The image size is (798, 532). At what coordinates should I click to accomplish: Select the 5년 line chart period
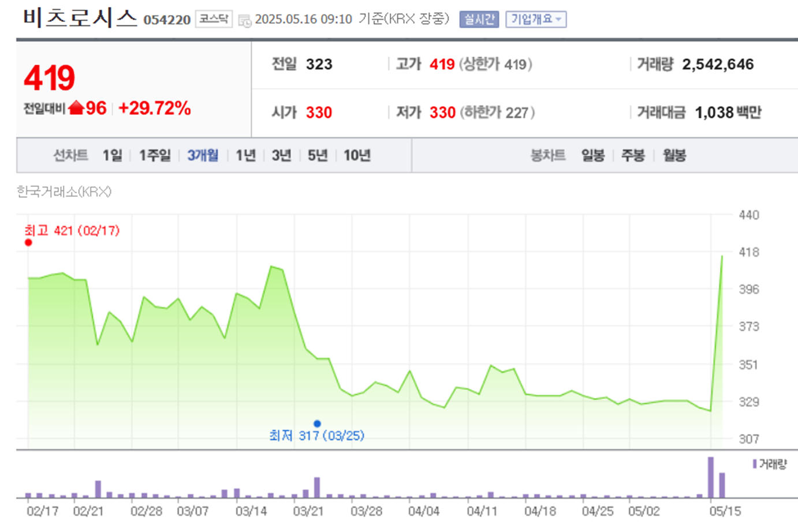(x=318, y=155)
